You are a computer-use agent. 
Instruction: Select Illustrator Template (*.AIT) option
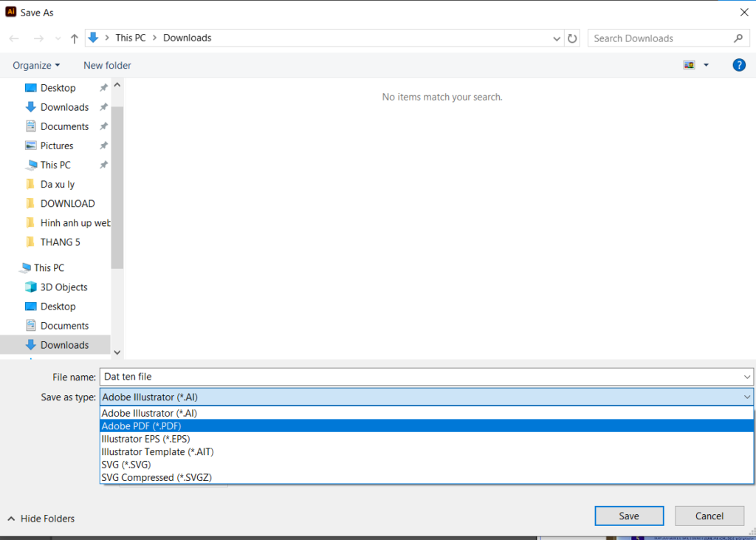coord(427,451)
